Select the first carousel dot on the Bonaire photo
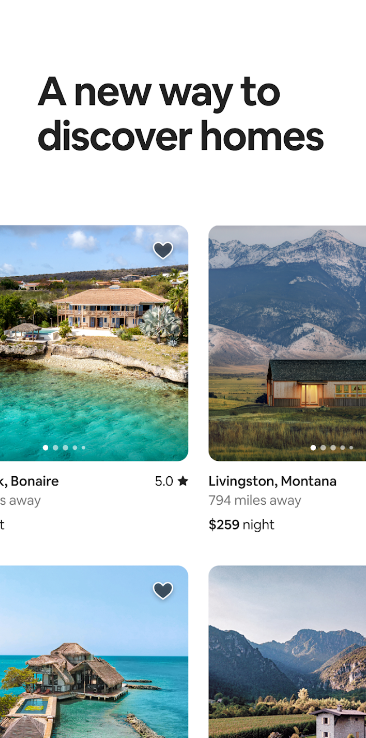The image size is (366, 738). (46, 448)
